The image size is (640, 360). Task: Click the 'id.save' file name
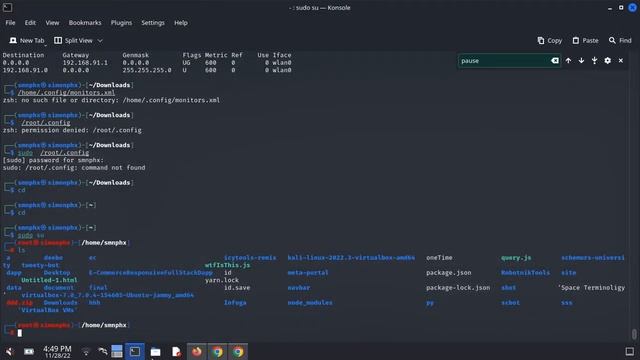point(237,288)
